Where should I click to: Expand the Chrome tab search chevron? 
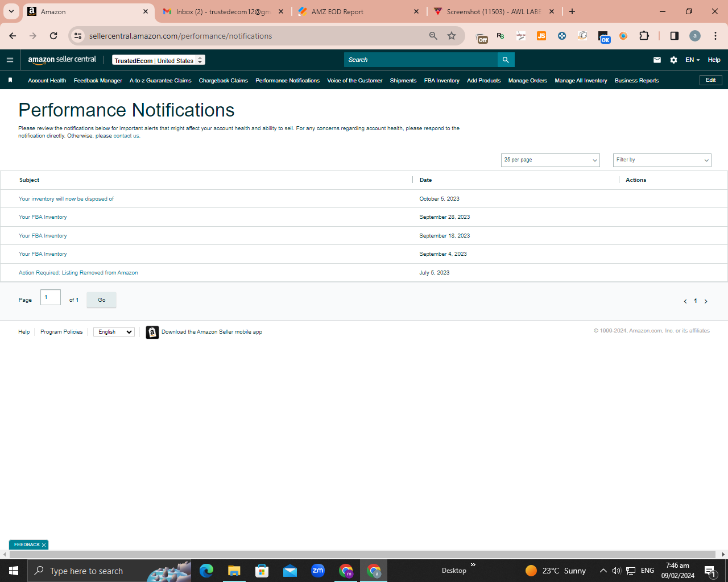click(x=11, y=11)
